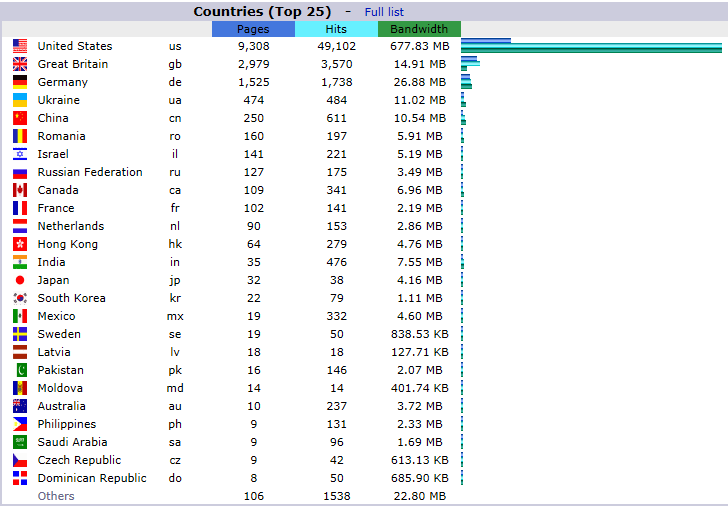The width and height of the screenshot is (728, 507).
Task: Select the 49,102 hits value
Action: point(337,46)
